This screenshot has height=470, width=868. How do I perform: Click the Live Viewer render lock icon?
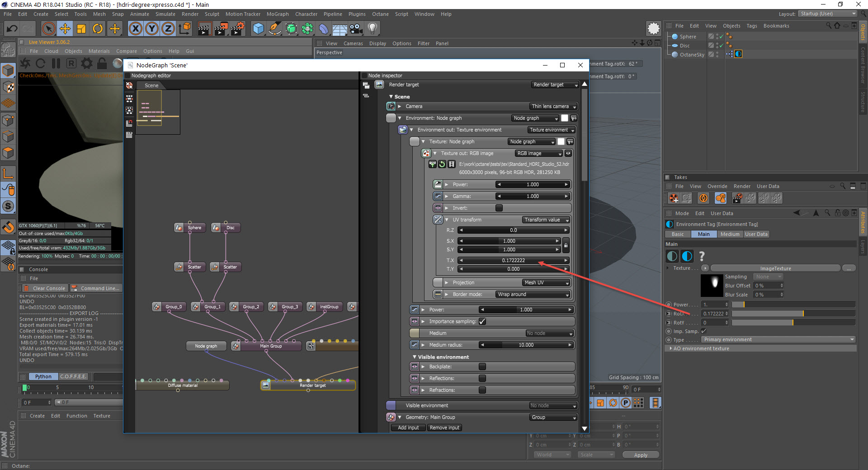point(102,63)
